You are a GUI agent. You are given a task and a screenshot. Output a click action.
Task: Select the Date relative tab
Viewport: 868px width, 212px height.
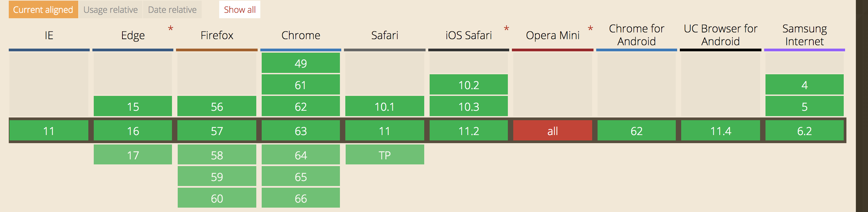172,9
